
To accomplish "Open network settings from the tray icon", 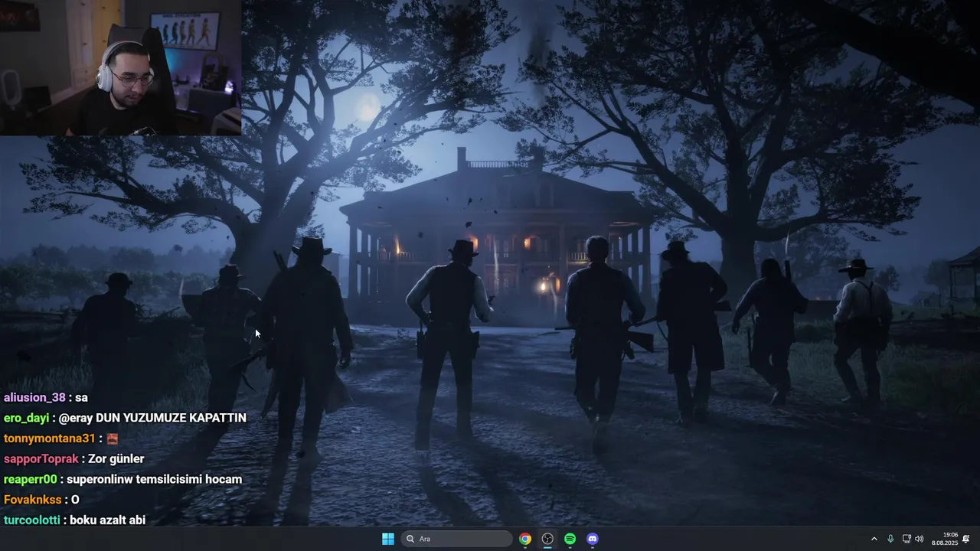I will [x=906, y=539].
